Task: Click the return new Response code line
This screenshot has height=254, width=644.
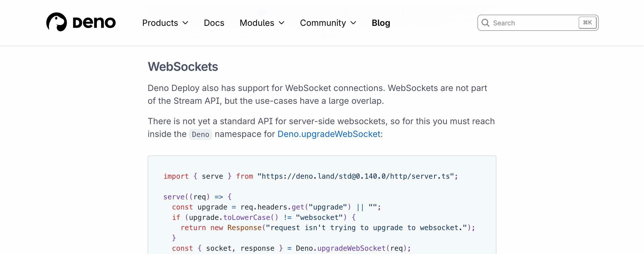Action: [327, 228]
